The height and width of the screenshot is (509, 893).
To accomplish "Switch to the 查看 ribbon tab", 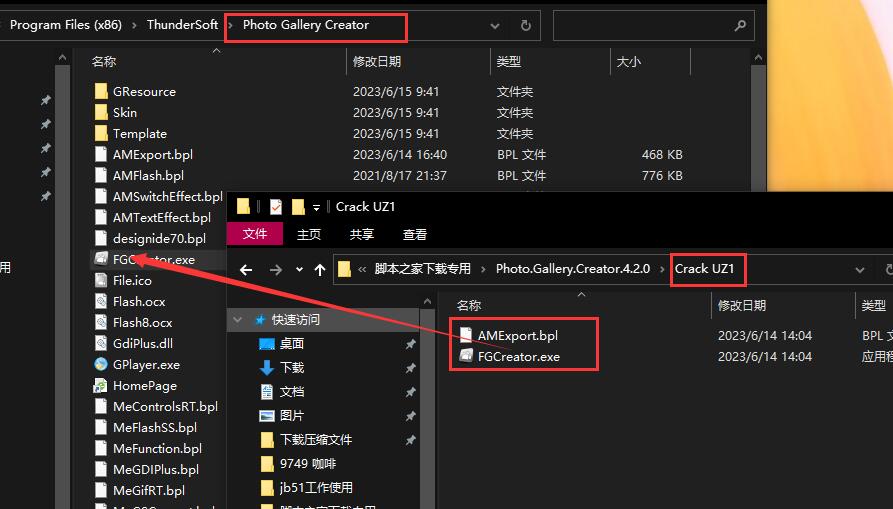I will [x=415, y=234].
